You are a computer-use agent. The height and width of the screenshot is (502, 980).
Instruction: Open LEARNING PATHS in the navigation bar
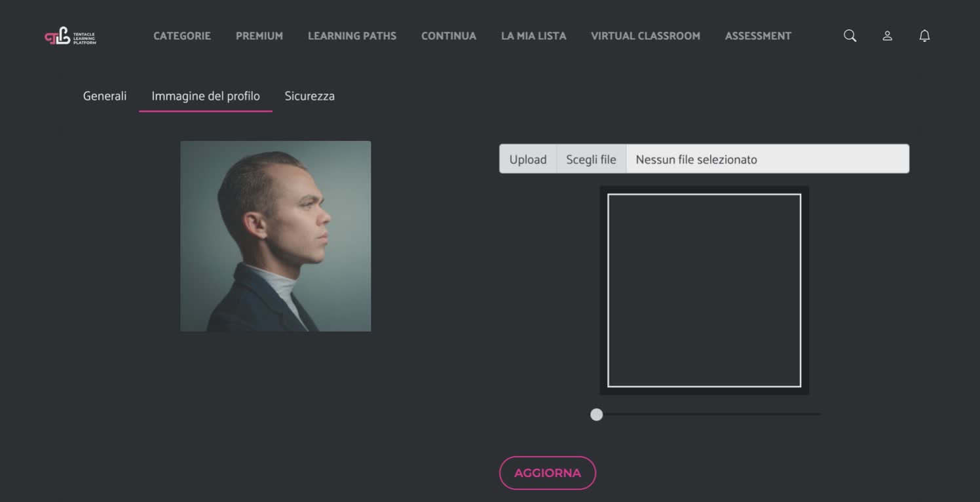point(352,36)
